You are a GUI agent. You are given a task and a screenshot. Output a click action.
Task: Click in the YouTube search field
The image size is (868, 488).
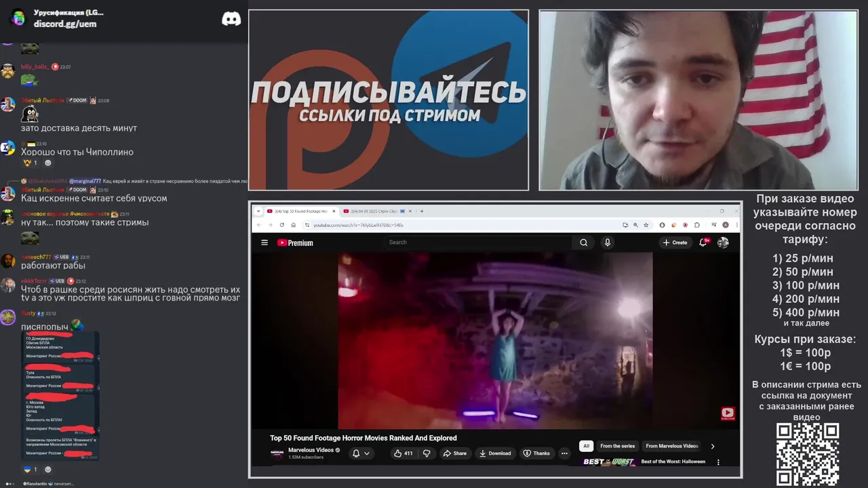pos(478,243)
